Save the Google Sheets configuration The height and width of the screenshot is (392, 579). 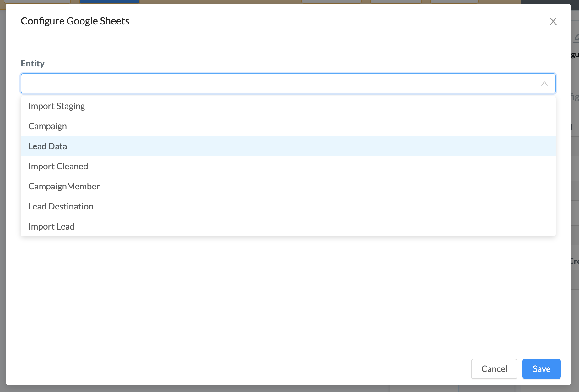click(541, 369)
